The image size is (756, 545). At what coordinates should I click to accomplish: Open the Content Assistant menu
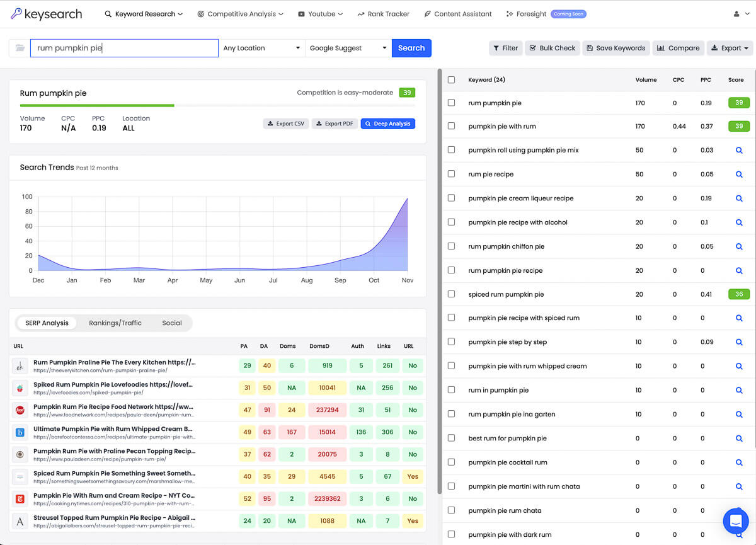pos(458,13)
